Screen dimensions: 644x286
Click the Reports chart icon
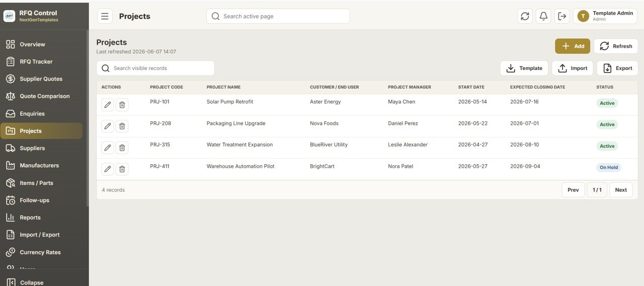click(11, 218)
